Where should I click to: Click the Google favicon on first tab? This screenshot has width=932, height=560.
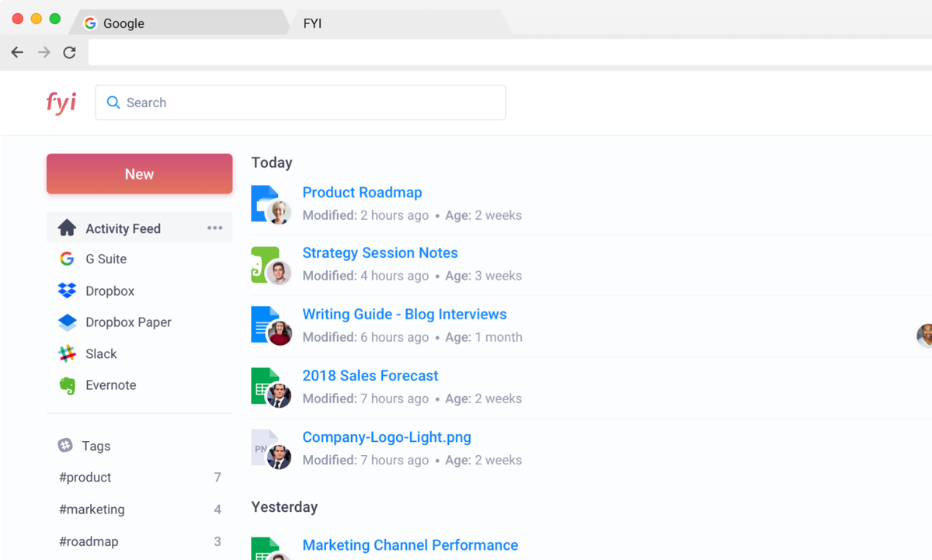(x=90, y=23)
